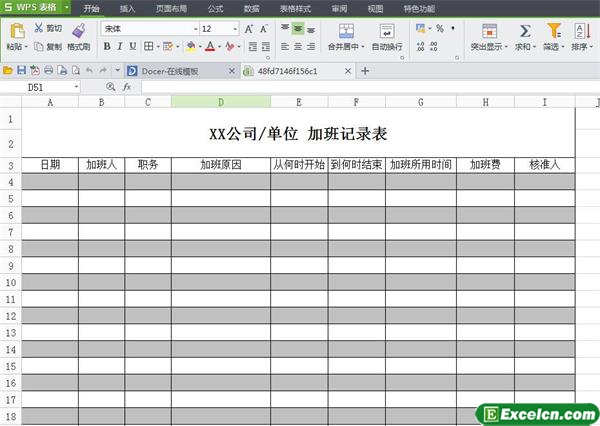
Task: Open the borders grid icon
Action: 148,46
